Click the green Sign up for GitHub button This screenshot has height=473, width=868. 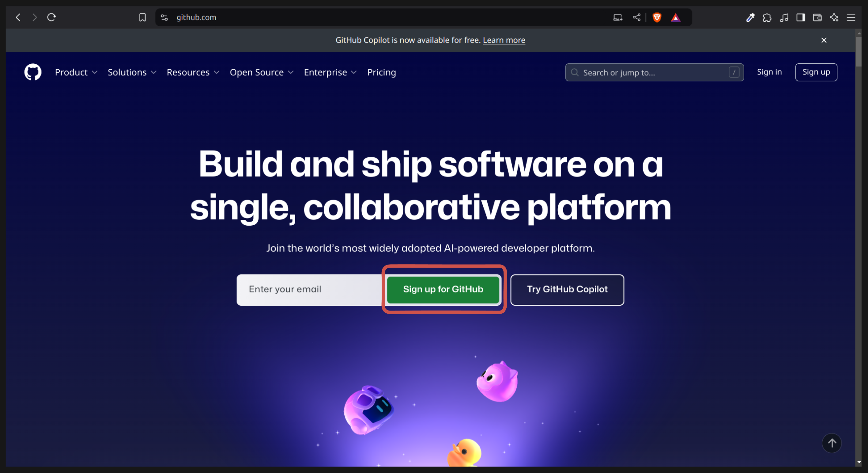click(443, 289)
